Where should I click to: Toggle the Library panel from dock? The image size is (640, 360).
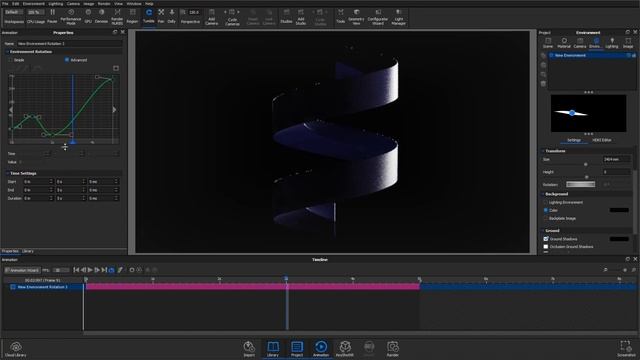click(x=273, y=349)
